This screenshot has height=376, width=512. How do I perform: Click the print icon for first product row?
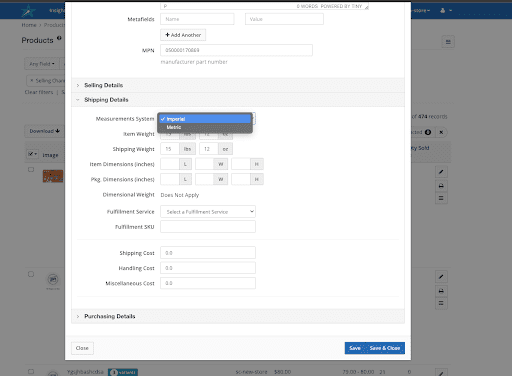click(x=441, y=185)
